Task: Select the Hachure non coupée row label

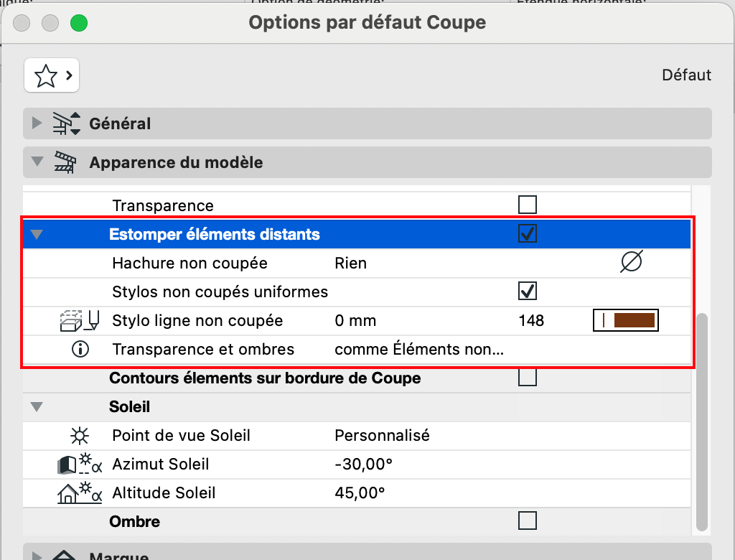Action: (189, 263)
